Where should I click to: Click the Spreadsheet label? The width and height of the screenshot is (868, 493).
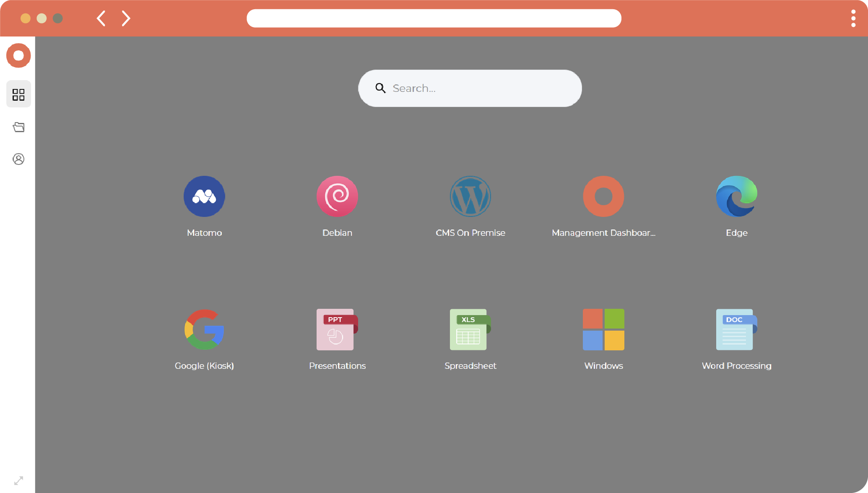(470, 366)
